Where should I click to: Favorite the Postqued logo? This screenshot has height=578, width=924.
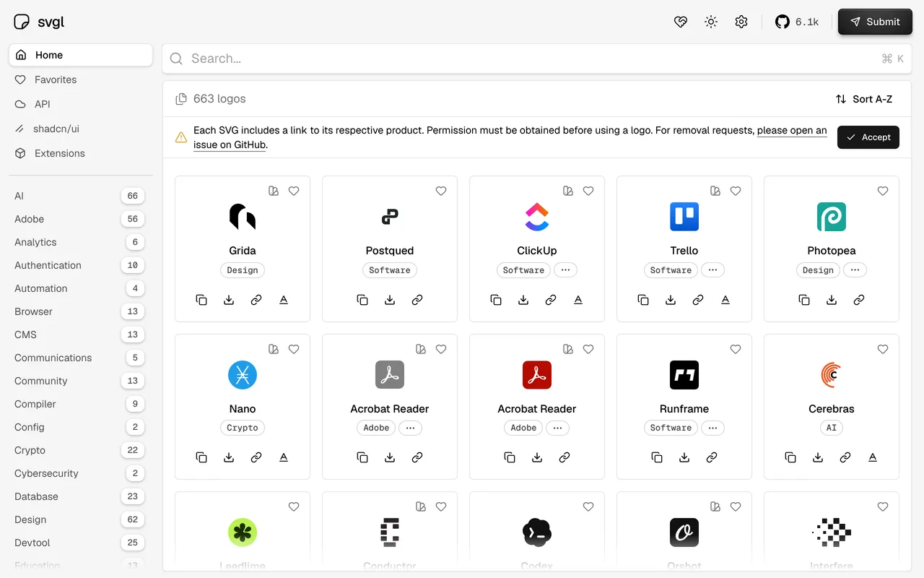point(441,191)
